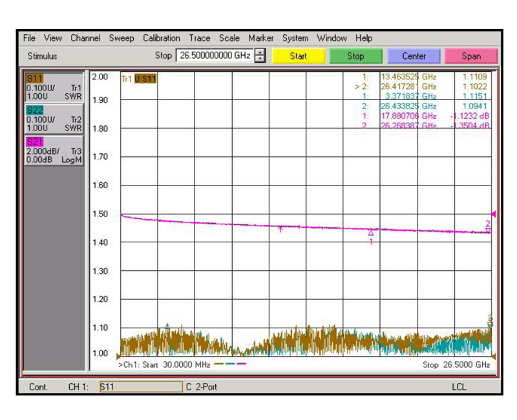Select the S22 trace status panel
This screenshot has width=517, height=420.
point(54,119)
